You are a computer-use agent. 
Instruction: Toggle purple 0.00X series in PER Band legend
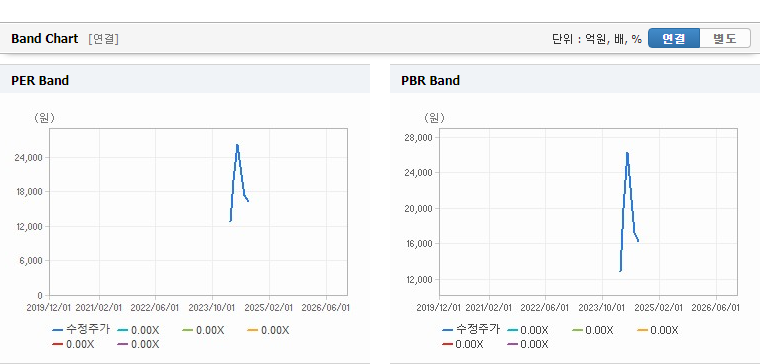[139, 344]
